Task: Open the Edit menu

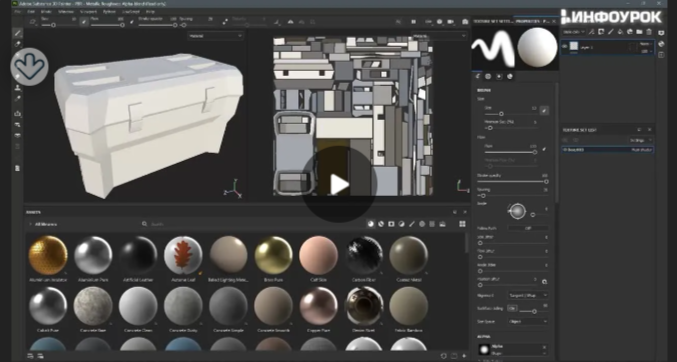Action: click(x=31, y=12)
